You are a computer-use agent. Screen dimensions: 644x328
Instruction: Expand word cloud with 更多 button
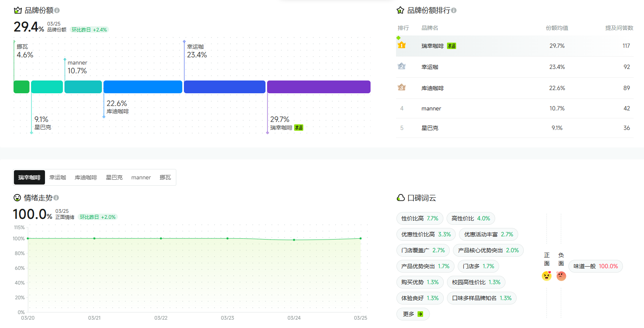413,314
